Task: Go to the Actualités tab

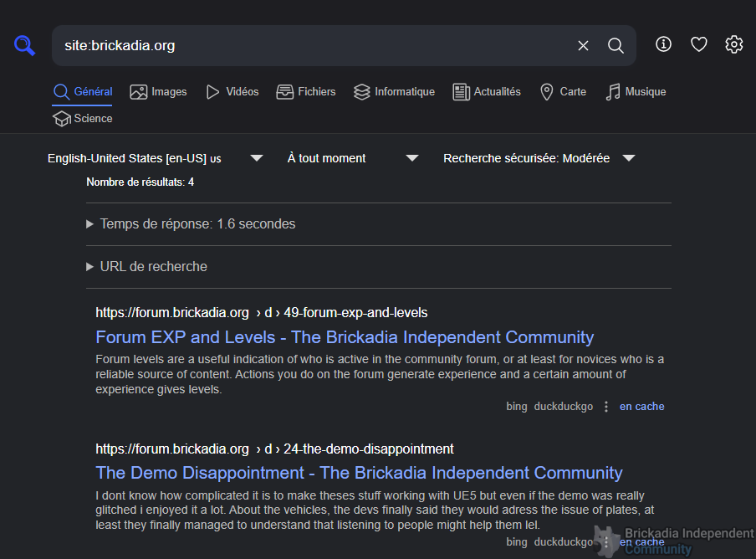Action: tap(487, 92)
